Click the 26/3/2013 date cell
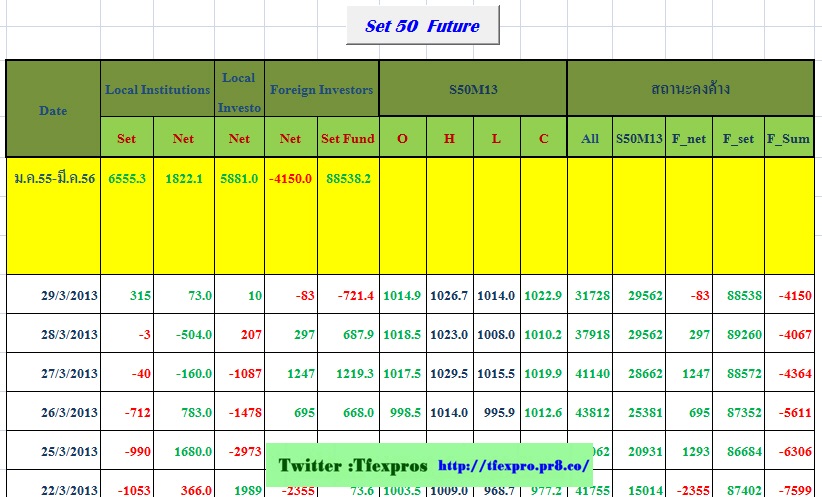822x497 pixels. pos(69,412)
